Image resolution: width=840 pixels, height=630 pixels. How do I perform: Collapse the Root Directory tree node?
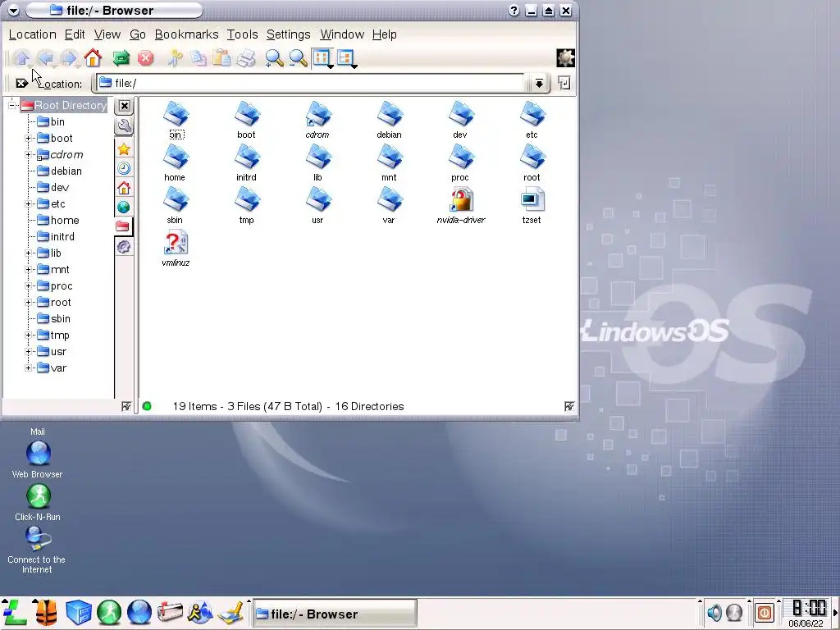[x=12, y=106]
